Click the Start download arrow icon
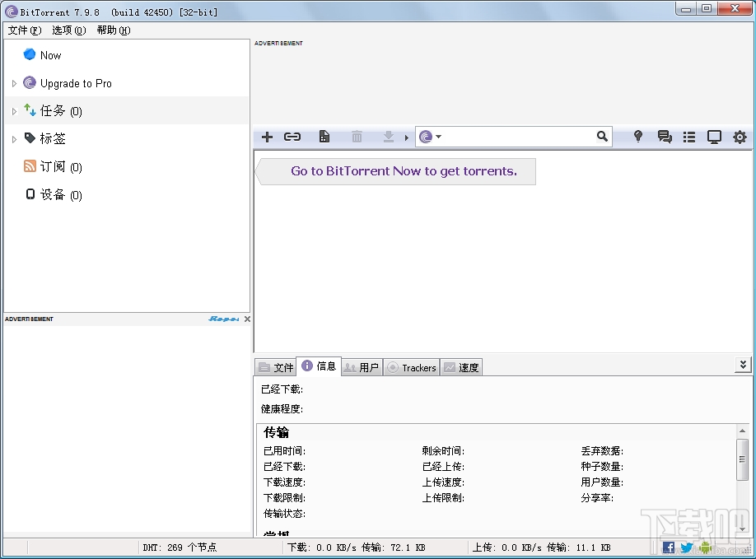Viewport: 756px width, 559px height. [389, 137]
